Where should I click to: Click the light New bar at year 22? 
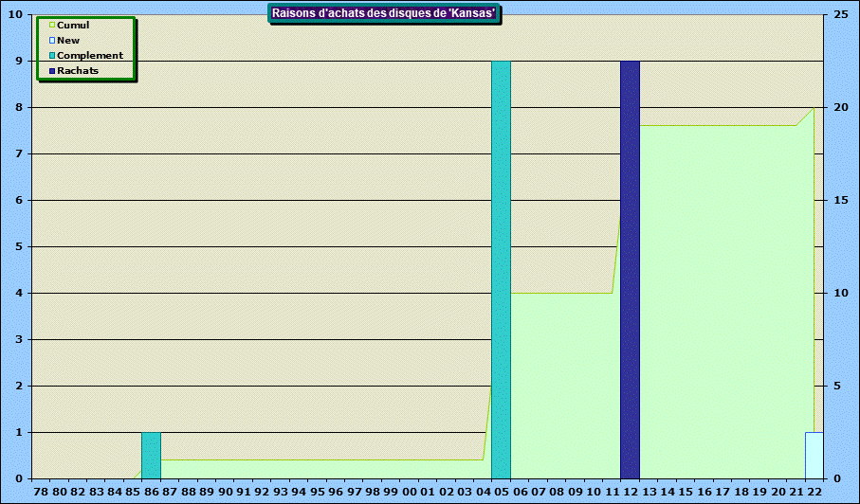814,456
